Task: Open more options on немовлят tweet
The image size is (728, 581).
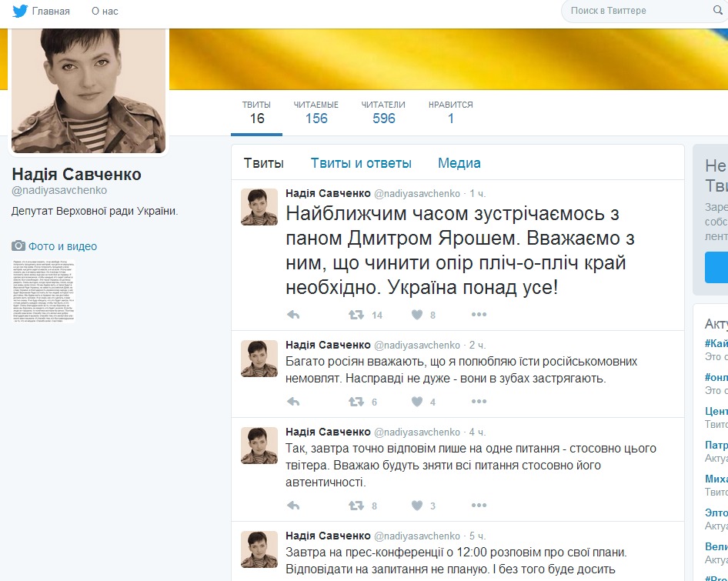Action: [479, 401]
